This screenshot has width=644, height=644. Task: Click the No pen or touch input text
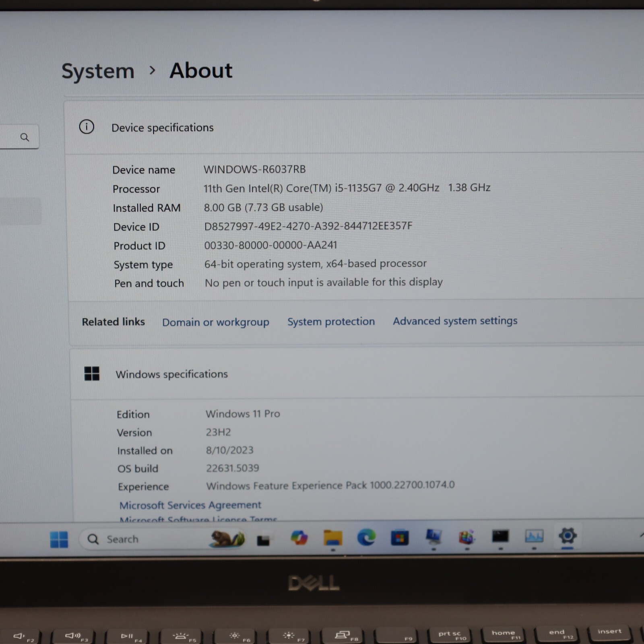324,283
